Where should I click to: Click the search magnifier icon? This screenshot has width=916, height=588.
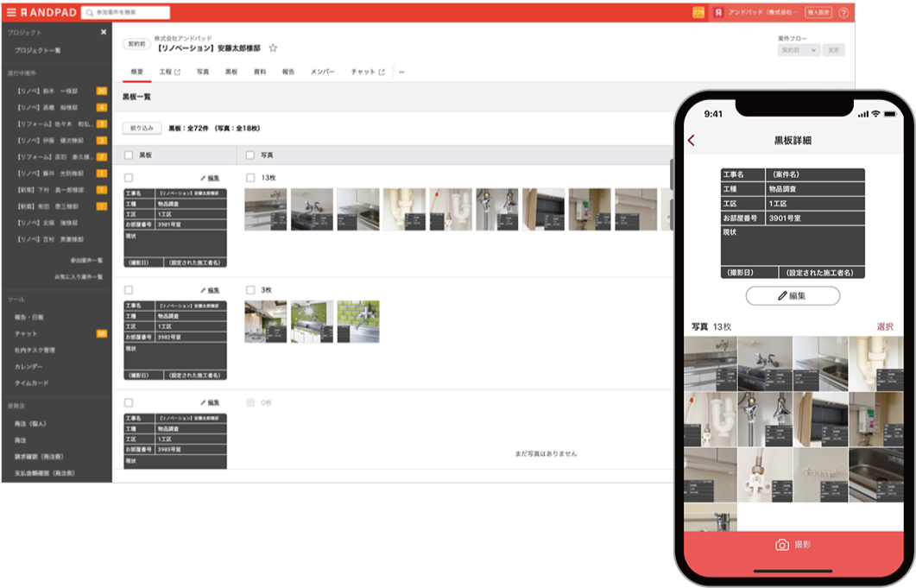tap(89, 12)
